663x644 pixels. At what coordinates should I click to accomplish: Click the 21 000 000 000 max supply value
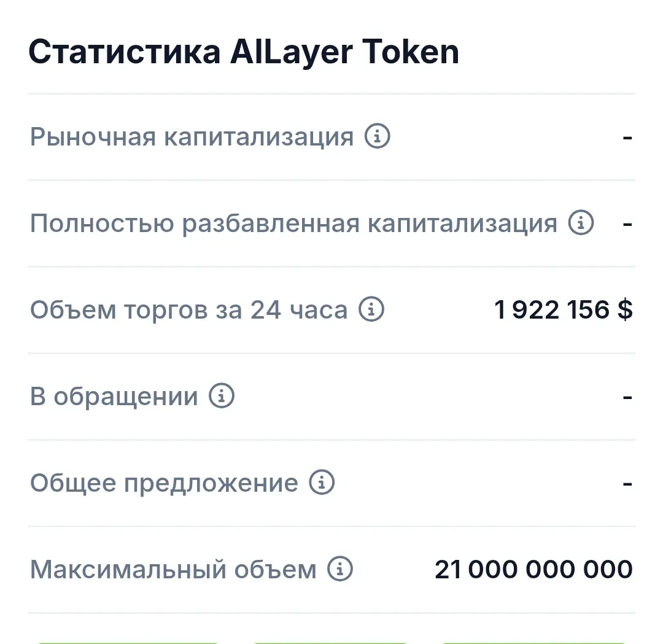click(533, 569)
